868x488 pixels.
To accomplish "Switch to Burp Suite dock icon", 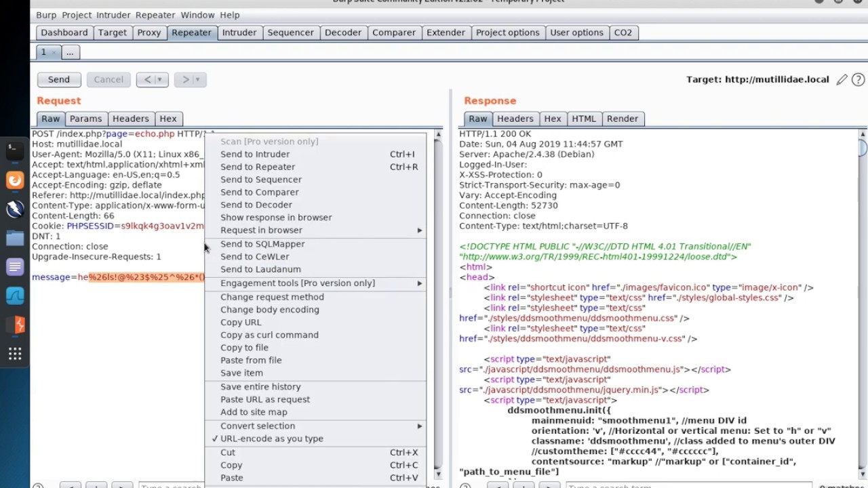I will (15, 325).
